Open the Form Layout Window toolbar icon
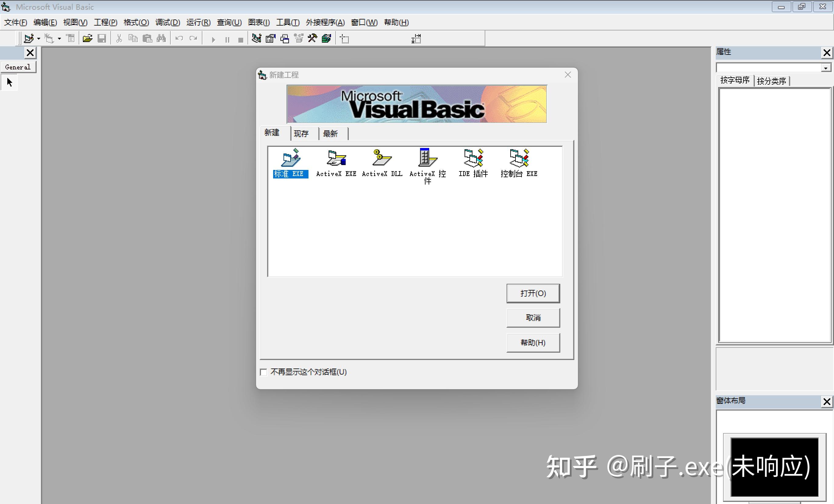The width and height of the screenshot is (834, 504). coord(285,39)
